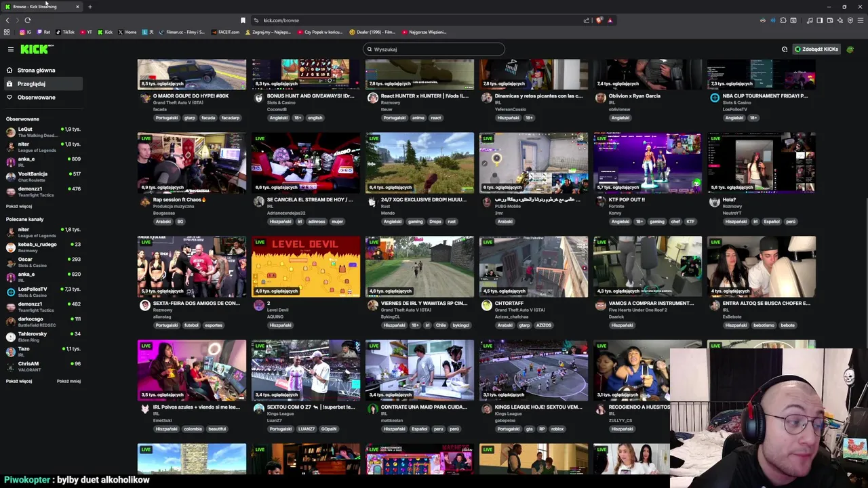Image resolution: width=868 pixels, height=488 pixels.
Task: Click Chile tag under VIERNES DE IRL
Action: click(x=441, y=325)
